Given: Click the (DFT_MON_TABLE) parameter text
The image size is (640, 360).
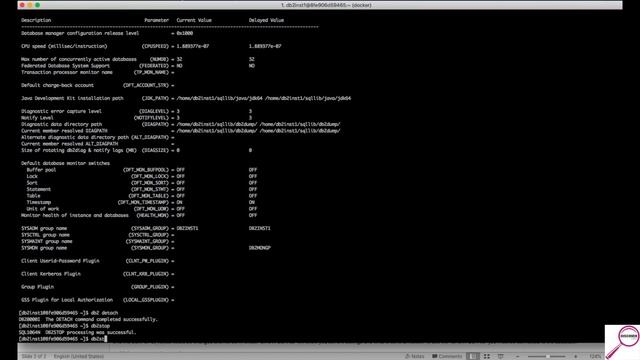Looking at the screenshot, I should 149,196.
